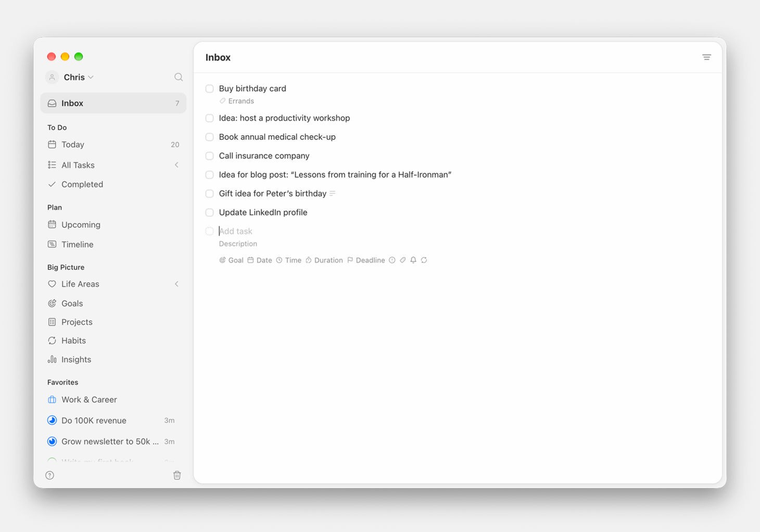Open the trash icon in sidebar
The image size is (760, 532).
click(177, 475)
